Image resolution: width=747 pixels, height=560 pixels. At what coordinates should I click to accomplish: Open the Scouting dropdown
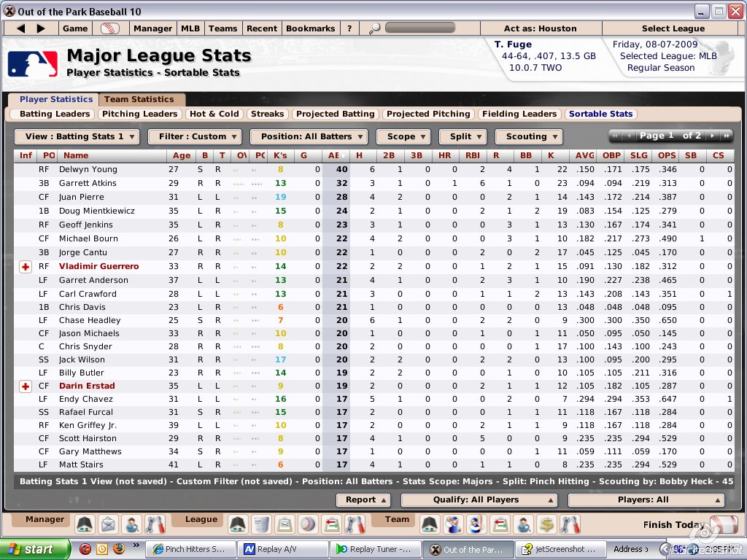pos(528,136)
